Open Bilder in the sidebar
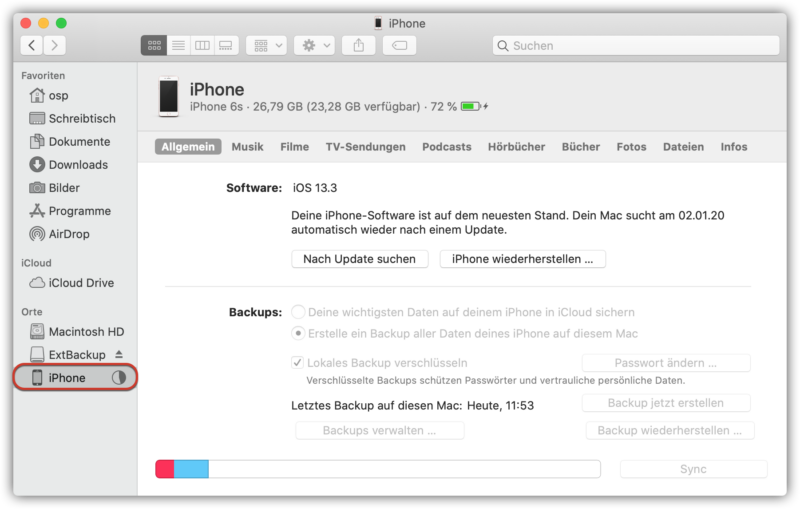800x509 pixels. pos(76,188)
